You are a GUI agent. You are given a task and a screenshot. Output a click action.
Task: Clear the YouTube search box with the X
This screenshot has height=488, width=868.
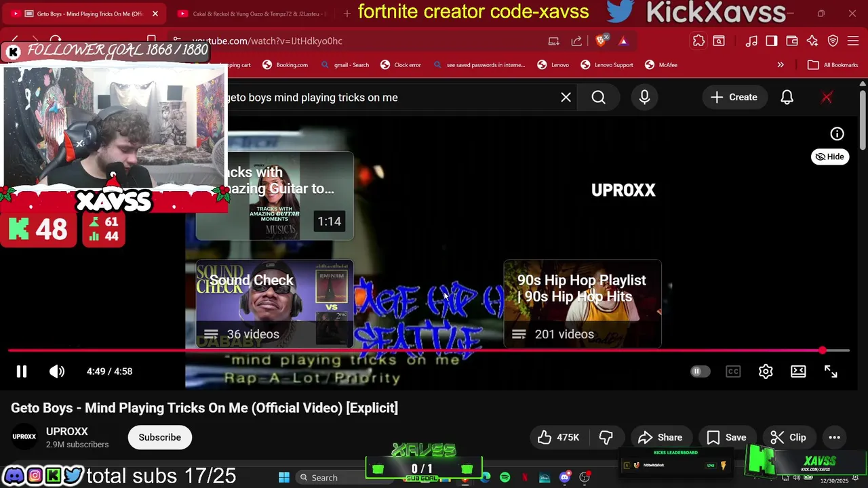pyautogui.click(x=566, y=97)
